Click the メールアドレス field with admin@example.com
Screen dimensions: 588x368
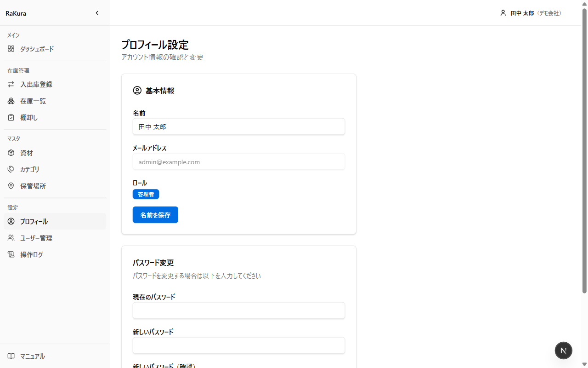click(239, 162)
